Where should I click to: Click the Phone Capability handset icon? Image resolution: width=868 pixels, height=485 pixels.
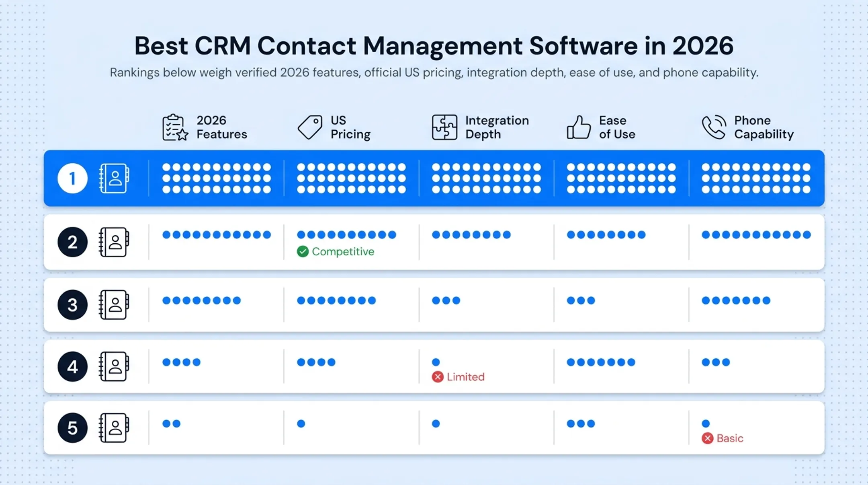[714, 127]
